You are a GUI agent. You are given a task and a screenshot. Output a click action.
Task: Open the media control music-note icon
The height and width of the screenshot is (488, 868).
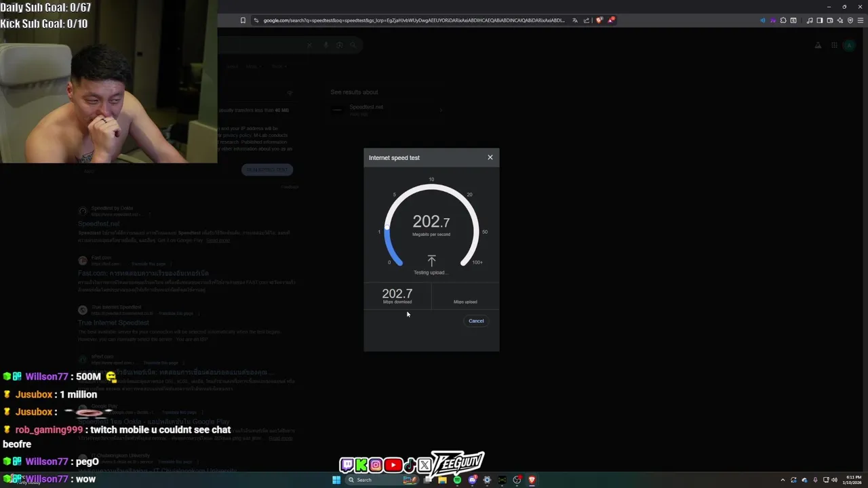[810, 20]
